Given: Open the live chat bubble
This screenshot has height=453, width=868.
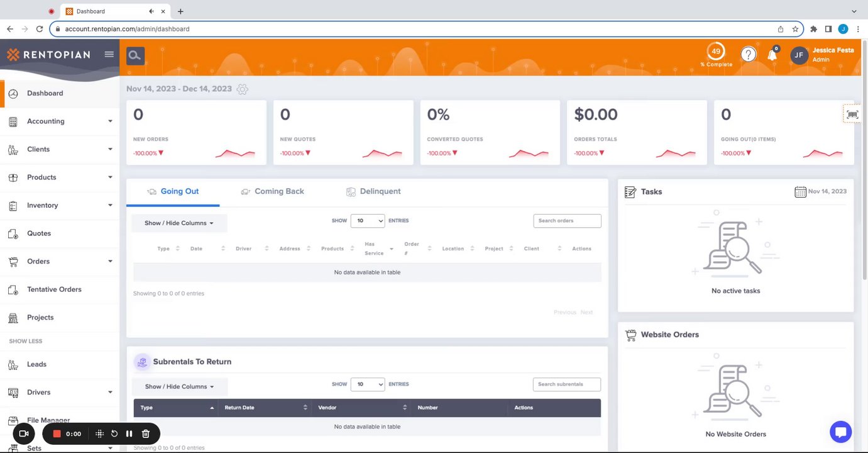Looking at the screenshot, I should coord(840,432).
